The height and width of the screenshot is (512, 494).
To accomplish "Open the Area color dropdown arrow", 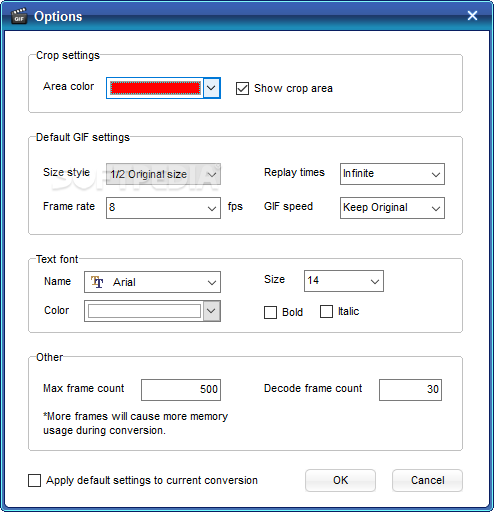I will [x=211, y=88].
